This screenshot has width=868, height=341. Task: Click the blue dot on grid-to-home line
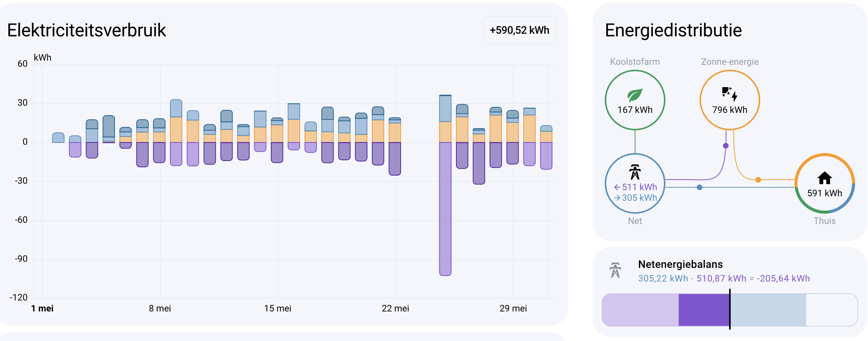click(x=700, y=187)
